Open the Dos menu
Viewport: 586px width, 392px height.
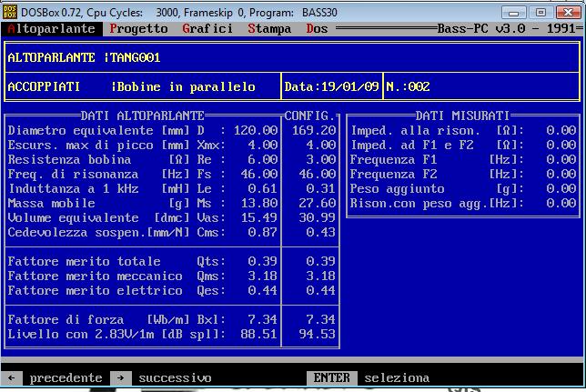(x=317, y=29)
